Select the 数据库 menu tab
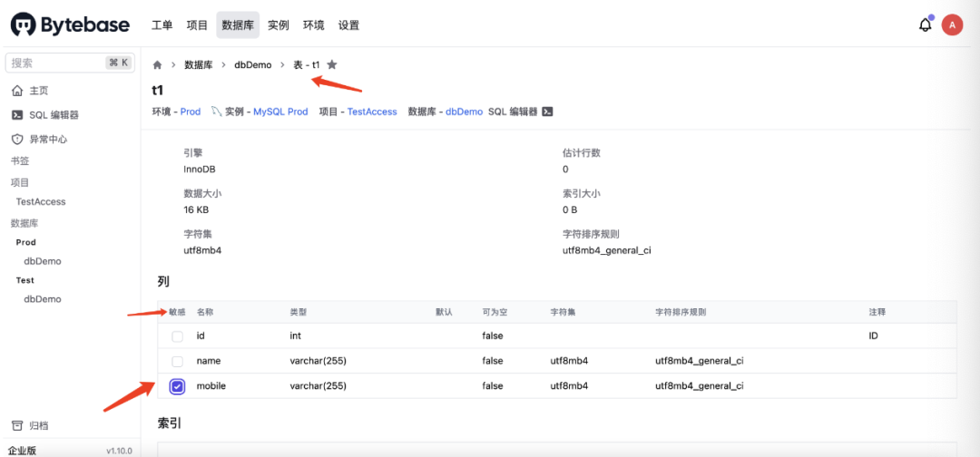The width and height of the screenshot is (980, 457). pos(238,25)
